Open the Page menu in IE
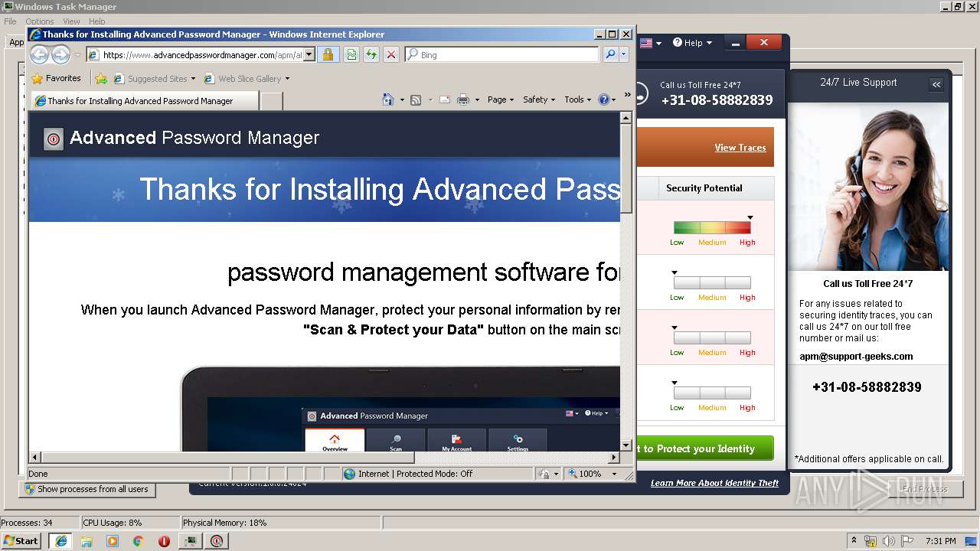This screenshot has height=551, width=980. point(500,99)
